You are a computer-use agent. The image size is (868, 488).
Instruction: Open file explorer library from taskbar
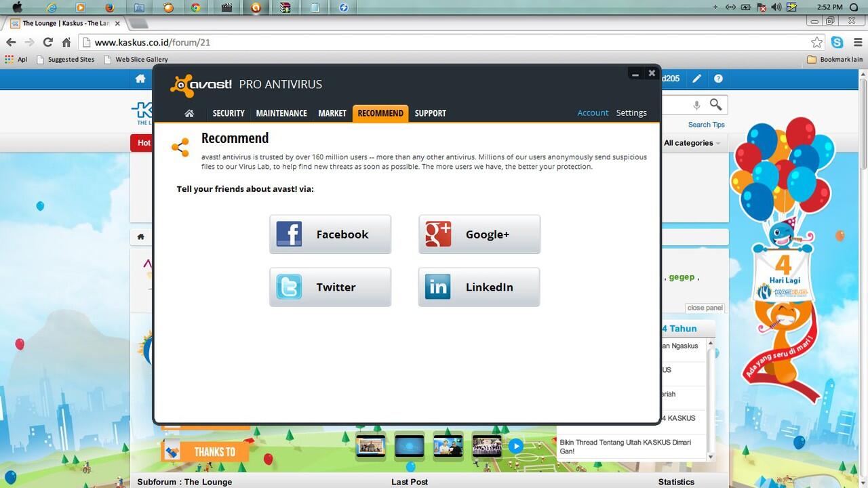[139, 7]
